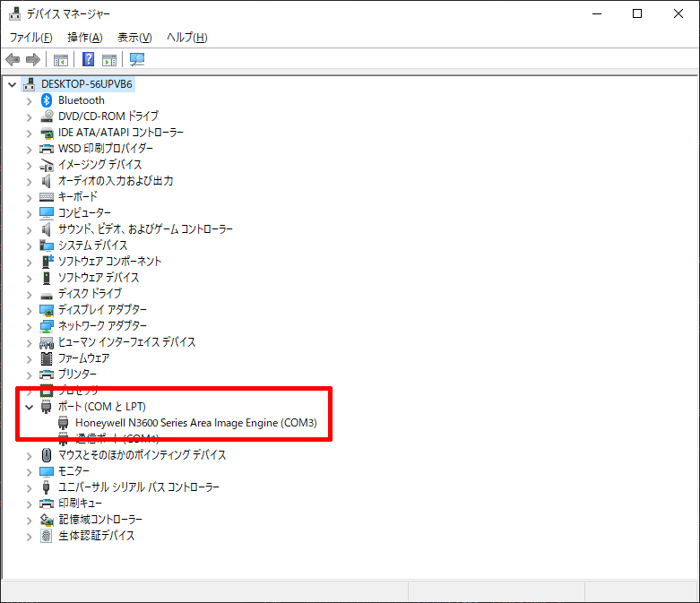The height and width of the screenshot is (603, 700).
Task: Open the 操作(A) menu
Action: pyautogui.click(x=85, y=38)
